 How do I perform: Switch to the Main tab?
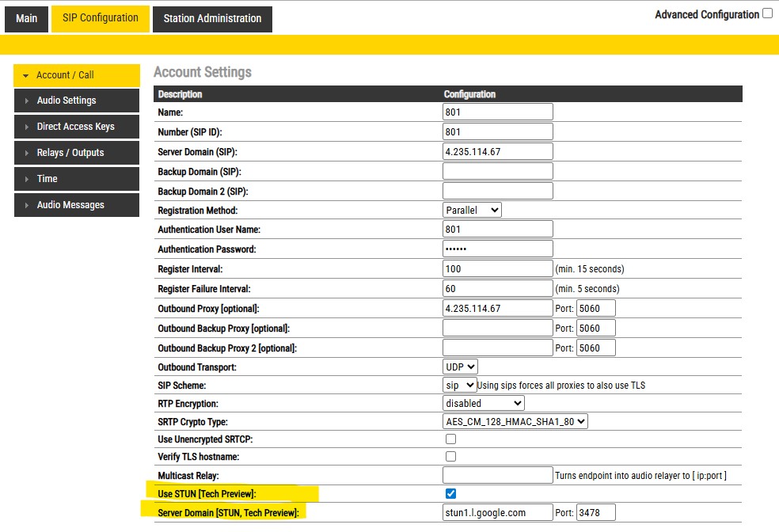pos(26,18)
